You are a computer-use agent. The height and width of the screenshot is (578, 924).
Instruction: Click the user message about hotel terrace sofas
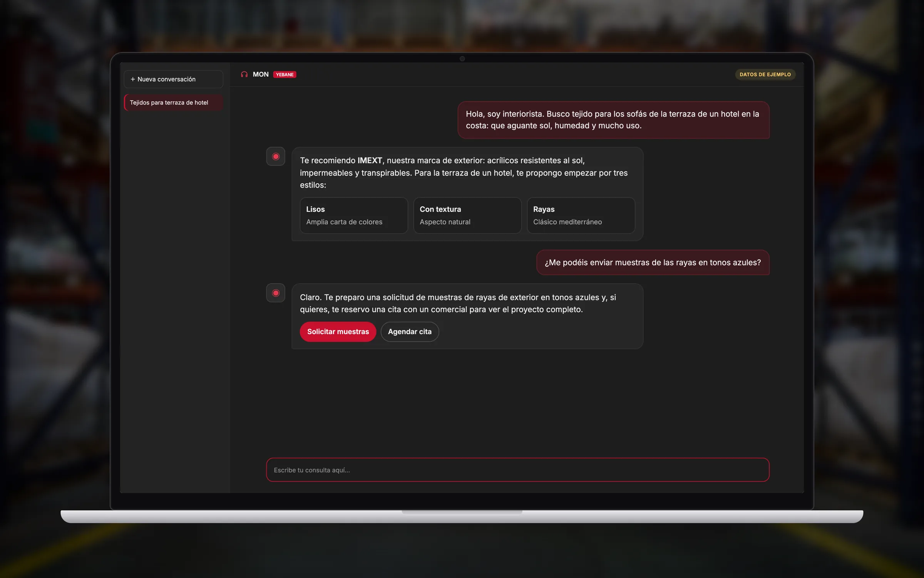613,120
